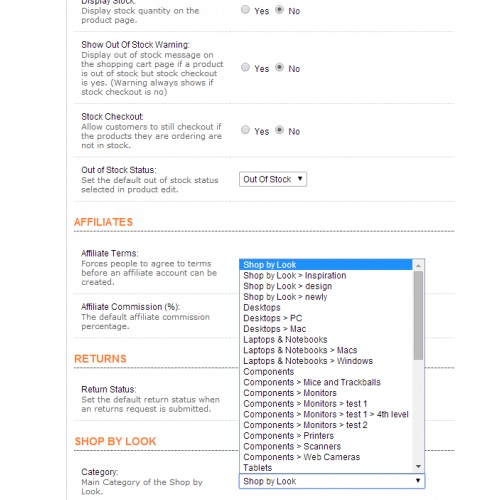Select Yes for Display Stock
Image resolution: width=500 pixels, height=500 pixels.
(x=245, y=10)
